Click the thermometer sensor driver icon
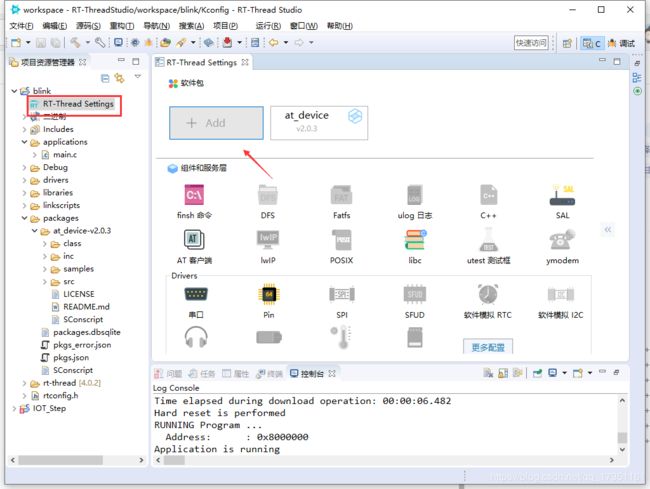Image resolution: width=650 pixels, height=489 pixels. (x=342, y=337)
